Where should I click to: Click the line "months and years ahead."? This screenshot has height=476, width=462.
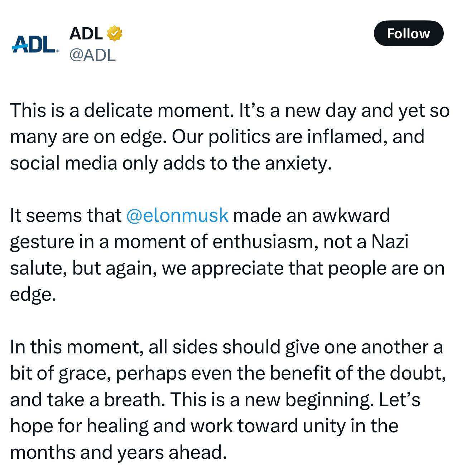(x=118, y=452)
